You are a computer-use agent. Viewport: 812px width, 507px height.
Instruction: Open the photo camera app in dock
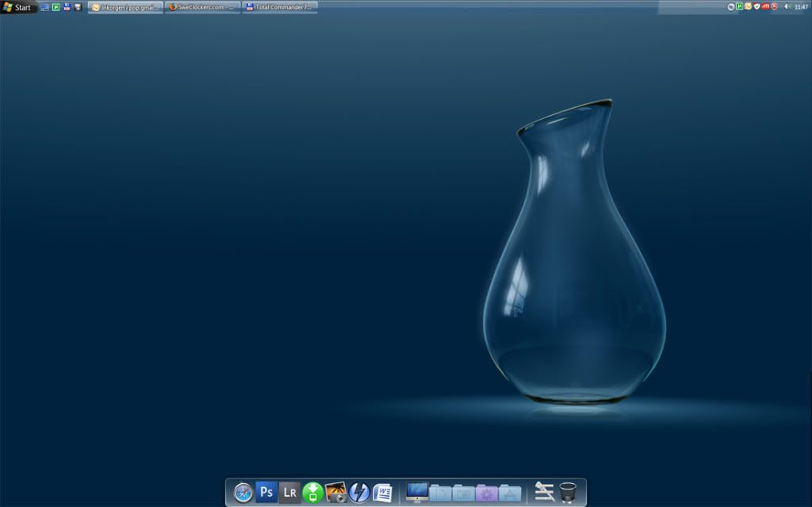pyautogui.click(x=336, y=493)
